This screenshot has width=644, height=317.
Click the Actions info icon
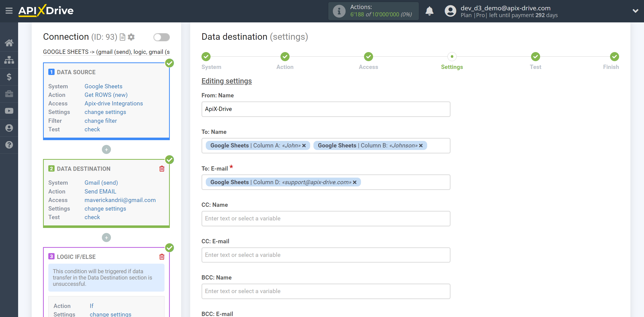click(339, 11)
